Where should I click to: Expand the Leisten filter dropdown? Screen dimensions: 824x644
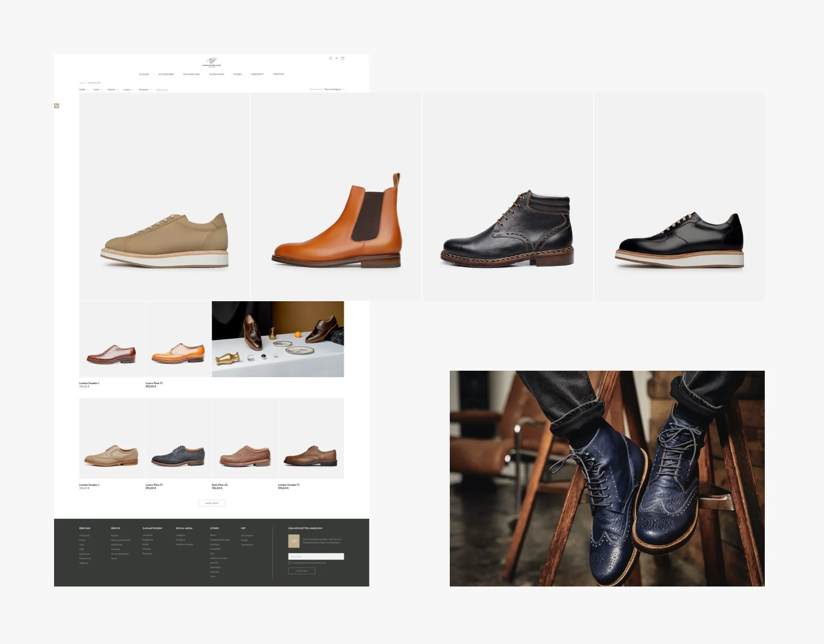pyautogui.click(x=127, y=90)
